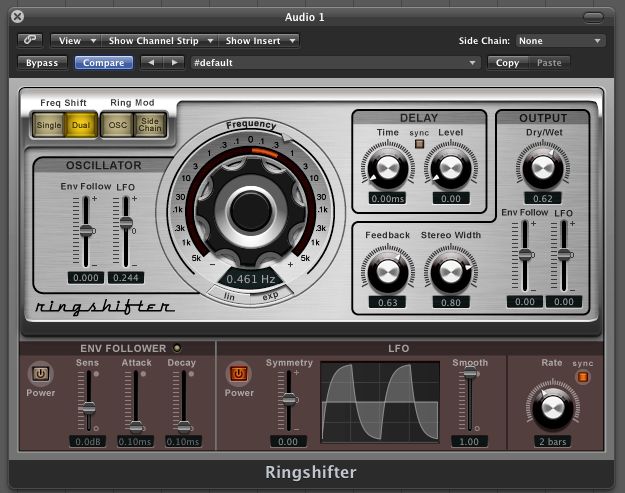625x493 pixels.
Task: Click the Symmetry slider handle
Action: coord(289,399)
